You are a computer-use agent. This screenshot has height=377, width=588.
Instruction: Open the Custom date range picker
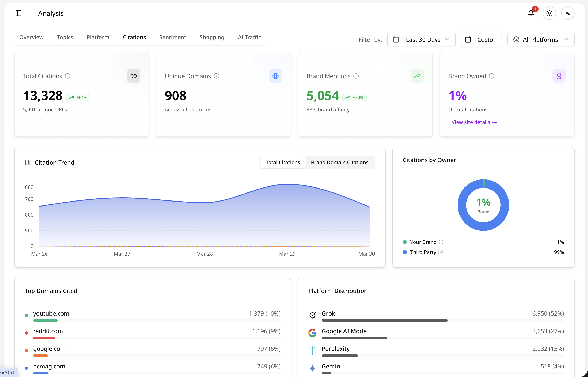[x=481, y=39]
